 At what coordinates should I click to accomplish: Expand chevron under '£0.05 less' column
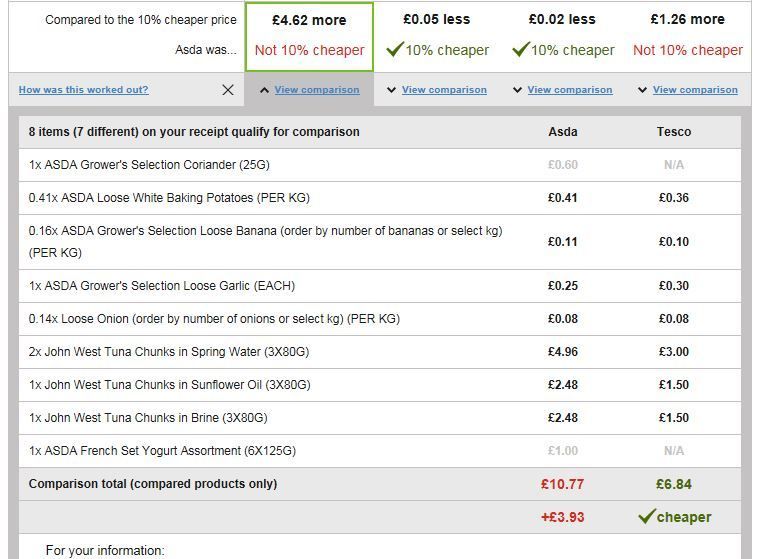[391, 90]
